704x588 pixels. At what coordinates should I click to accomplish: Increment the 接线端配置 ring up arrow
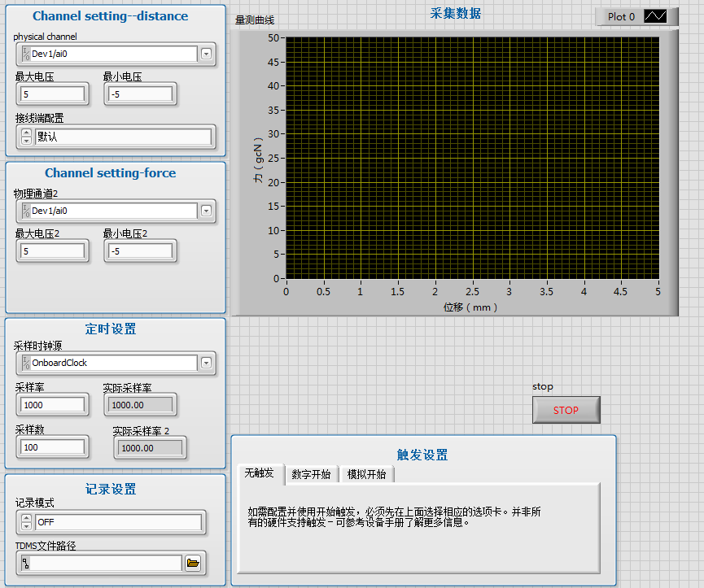[x=27, y=133]
